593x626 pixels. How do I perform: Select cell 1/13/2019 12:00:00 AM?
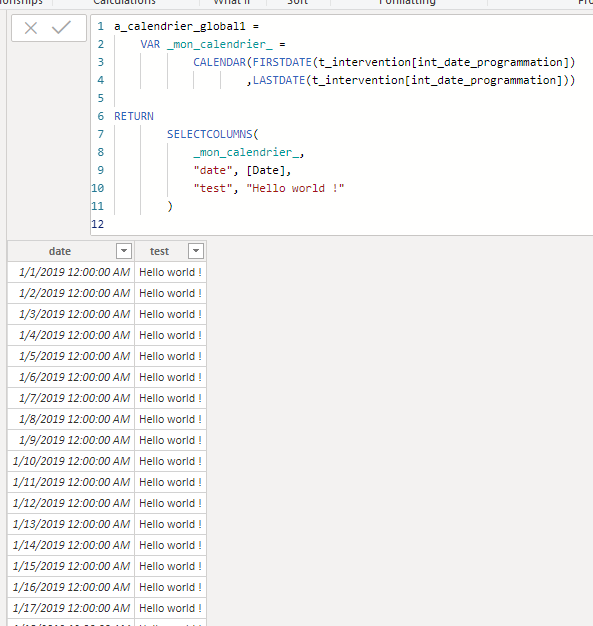click(71, 524)
